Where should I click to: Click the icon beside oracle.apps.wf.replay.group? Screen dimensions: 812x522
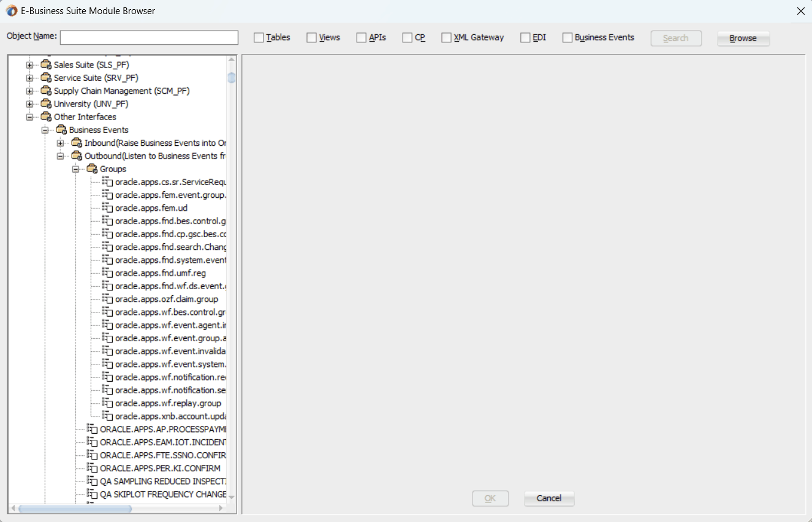107,403
